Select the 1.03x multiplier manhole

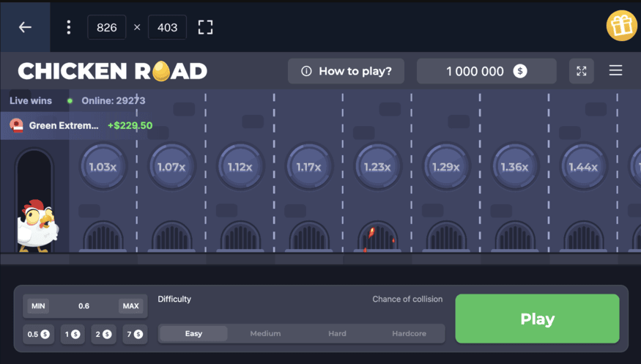point(103,167)
